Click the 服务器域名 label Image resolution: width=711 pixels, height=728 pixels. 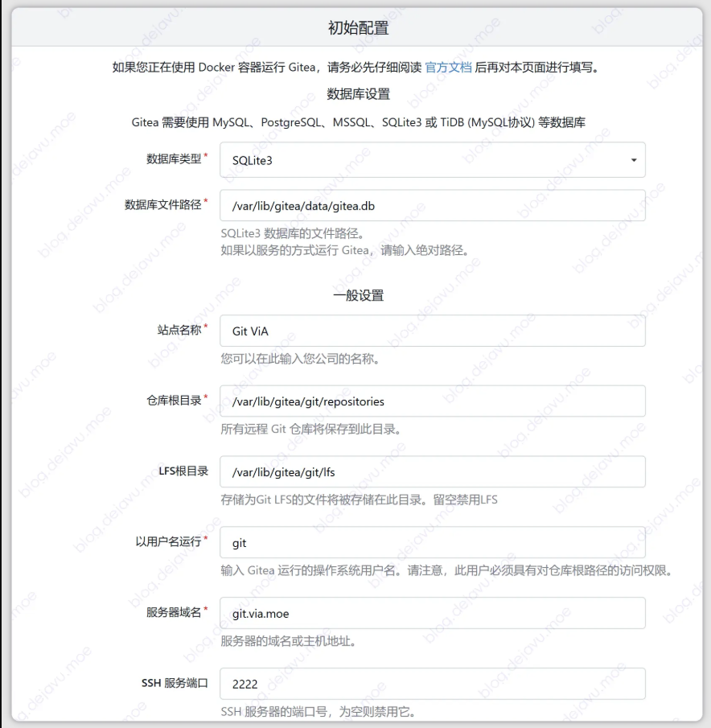point(173,612)
